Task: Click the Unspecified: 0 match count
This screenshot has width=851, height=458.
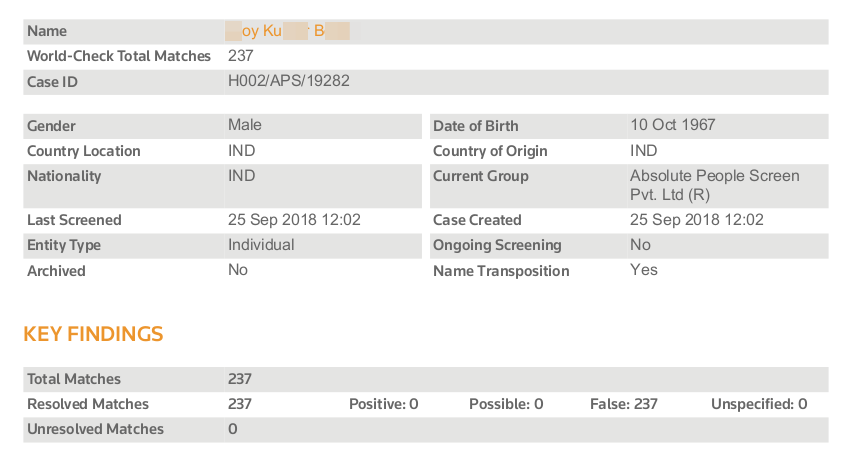Action: (x=759, y=404)
